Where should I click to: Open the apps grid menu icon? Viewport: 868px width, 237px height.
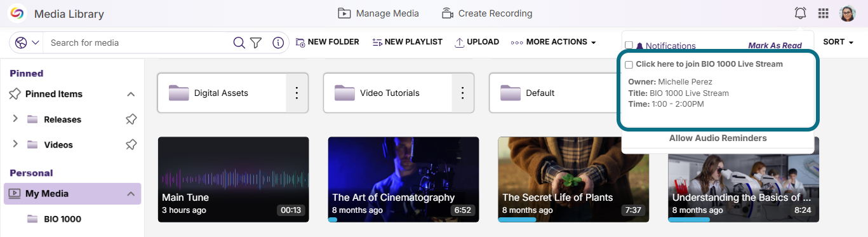(x=824, y=13)
